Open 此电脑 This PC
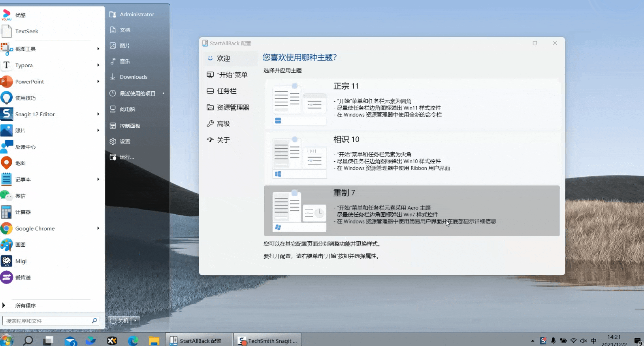644x346 pixels. click(x=137, y=109)
